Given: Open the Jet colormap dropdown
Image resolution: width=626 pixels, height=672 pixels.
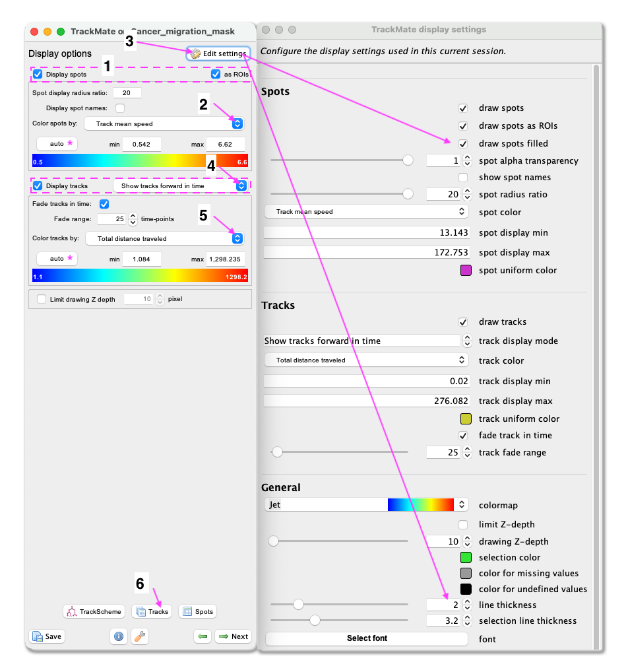Looking at the screenshot, I should point(366,505).
